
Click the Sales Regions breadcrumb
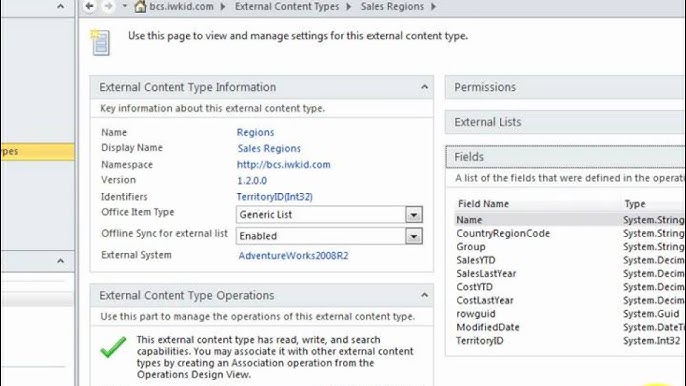pyautogui.click(x=392, y=7)
